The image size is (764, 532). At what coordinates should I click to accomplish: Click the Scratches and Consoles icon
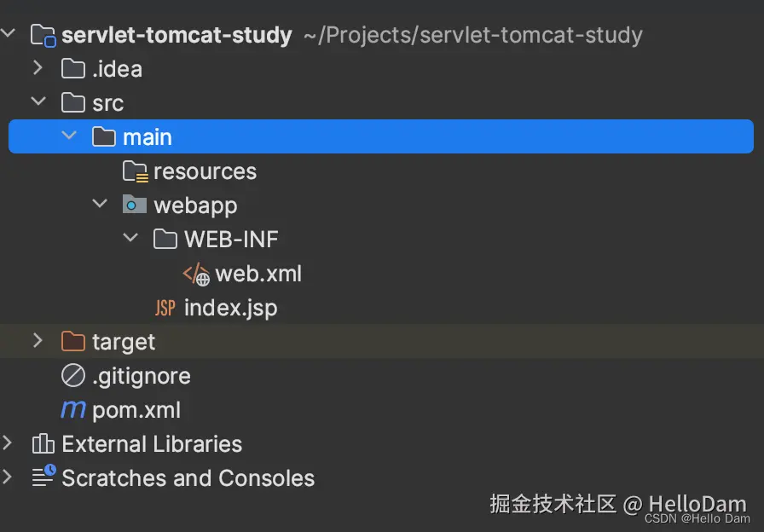(x=43, y=477)
